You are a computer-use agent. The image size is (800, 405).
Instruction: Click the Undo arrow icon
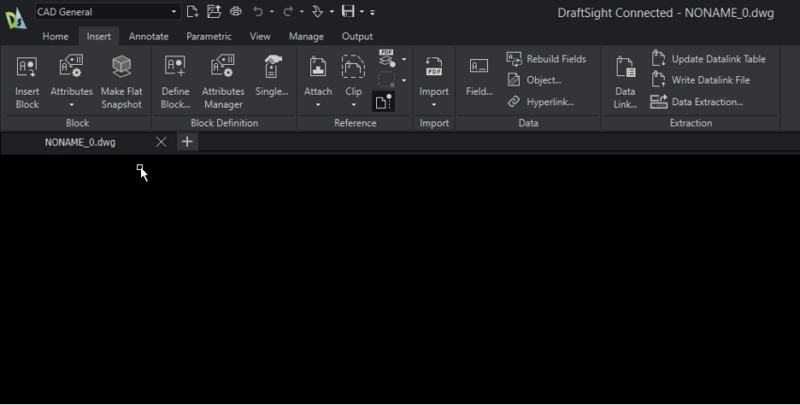pyautogui.click(x=258, y=11)
